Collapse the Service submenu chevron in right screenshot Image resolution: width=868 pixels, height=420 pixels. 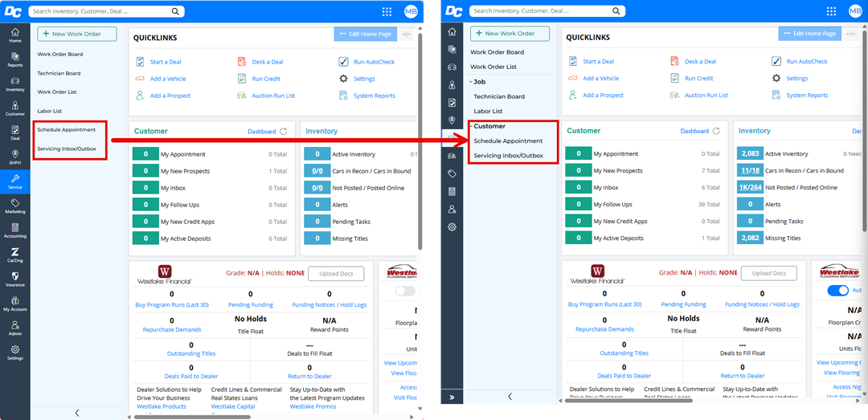510,396
